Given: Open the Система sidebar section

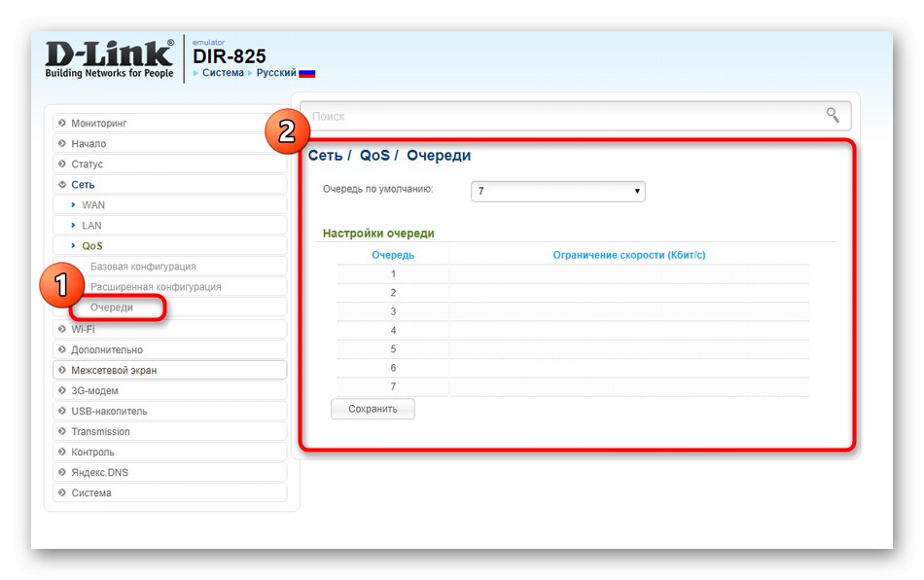Looking at the screenshot, I should pos(169,492).
